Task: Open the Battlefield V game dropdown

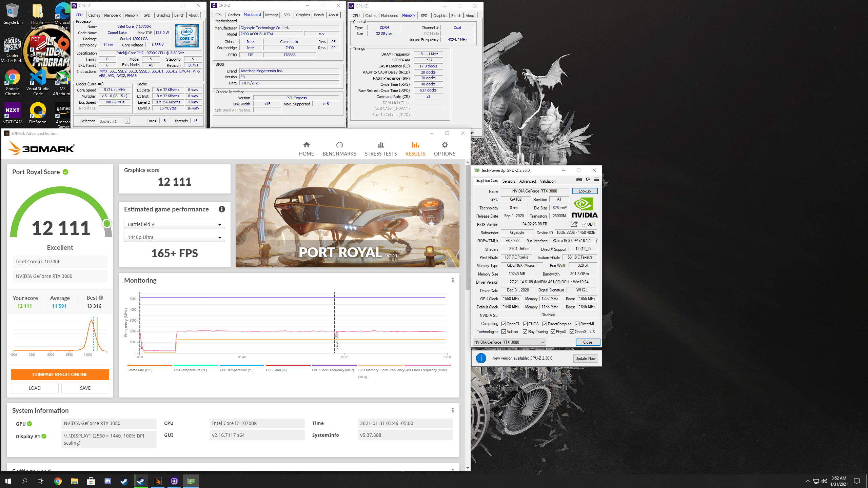Action: (174, 224)
